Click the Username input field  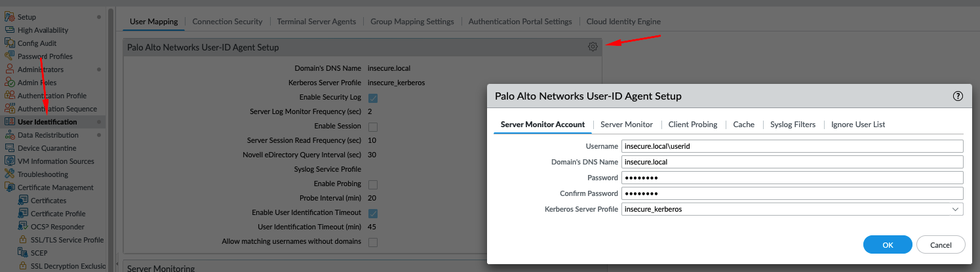click(x=791, y=146)
